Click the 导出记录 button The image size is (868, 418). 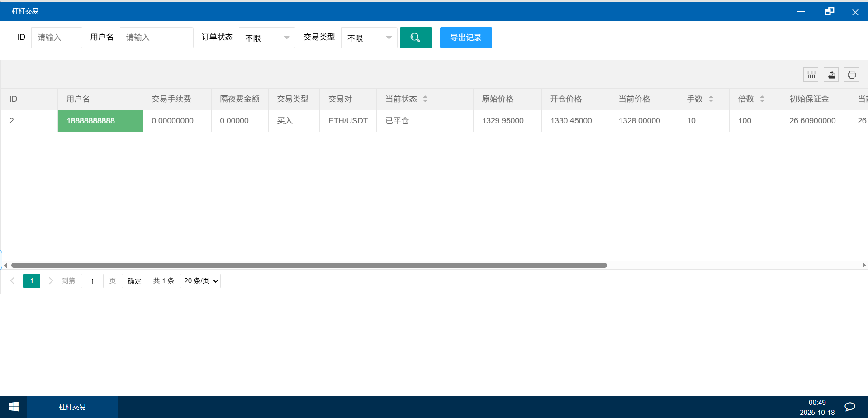coord(465,38)
